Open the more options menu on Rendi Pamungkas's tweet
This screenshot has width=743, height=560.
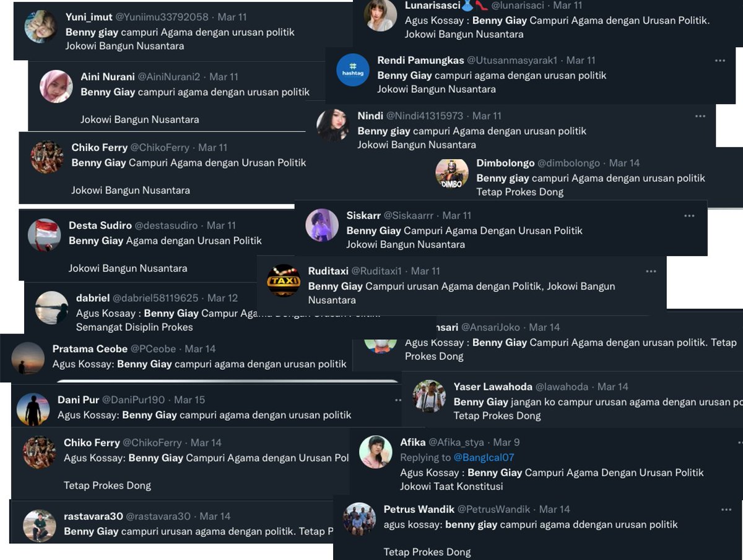(x=719, y=61)
